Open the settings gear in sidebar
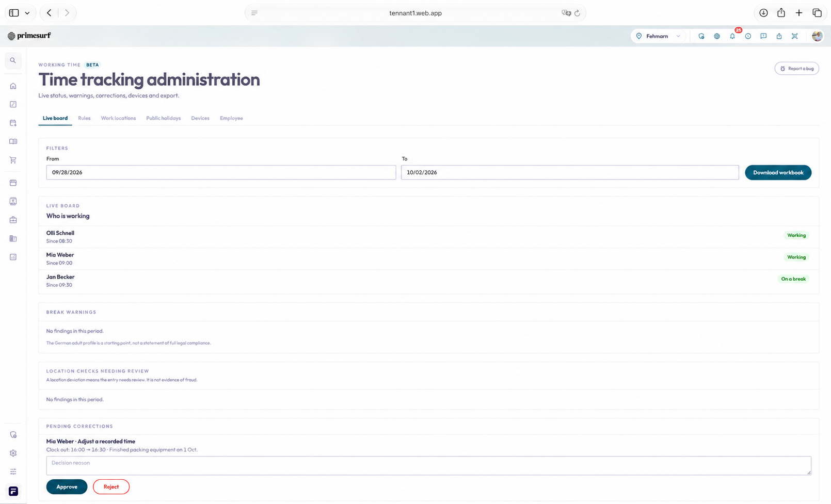The image size is (831, 504). tap(13, 453)
